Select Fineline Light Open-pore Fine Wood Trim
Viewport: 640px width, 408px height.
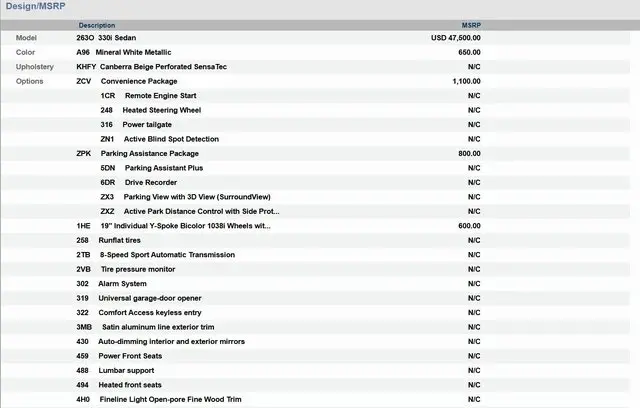point(170,399)
